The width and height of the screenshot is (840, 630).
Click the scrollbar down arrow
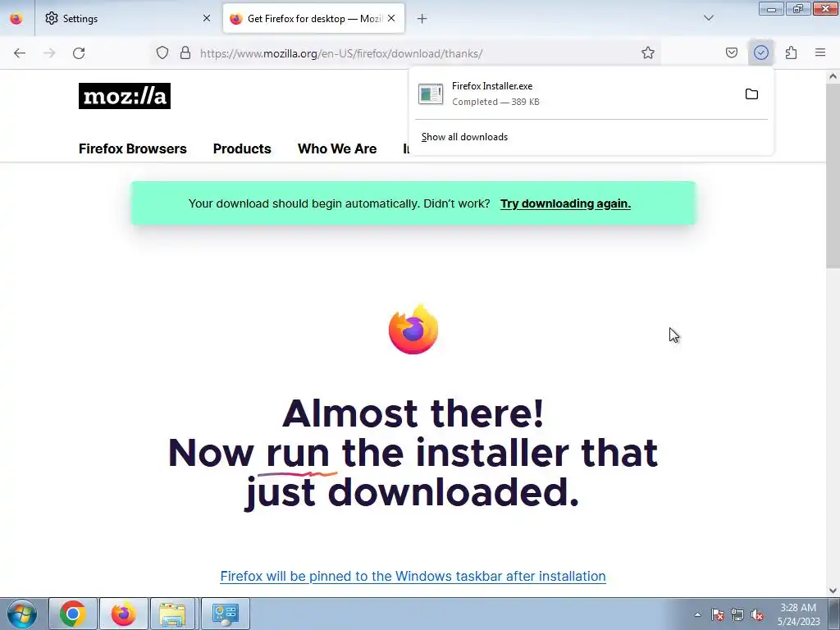(x=833, y=591)
